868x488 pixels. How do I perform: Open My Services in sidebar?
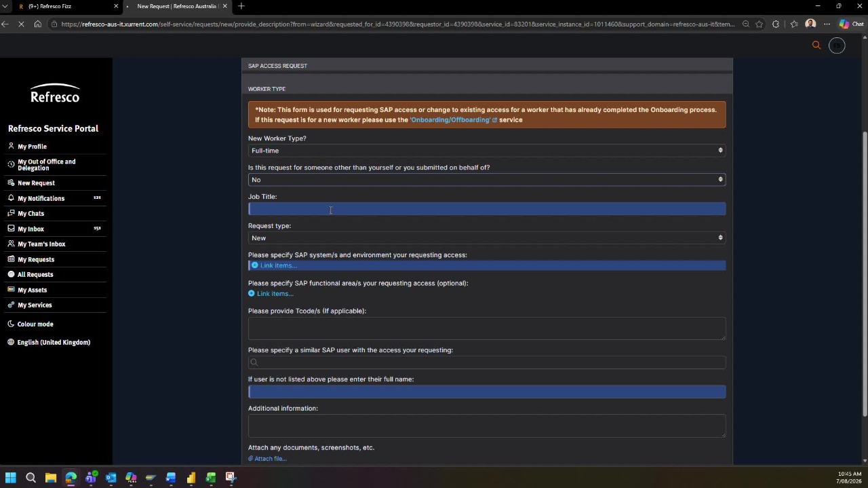[x=35, y=305]
